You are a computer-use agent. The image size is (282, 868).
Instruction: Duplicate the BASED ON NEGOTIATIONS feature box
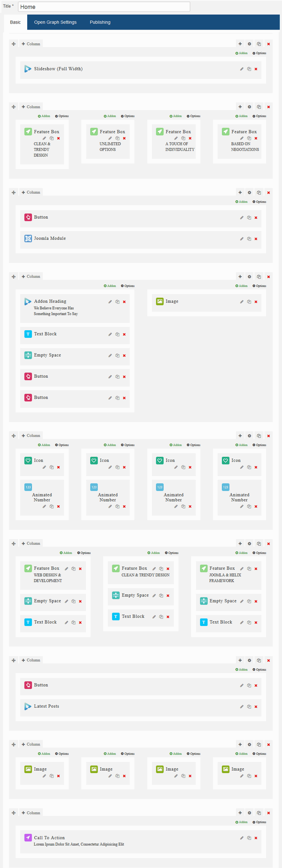click(x=249, y=139)
